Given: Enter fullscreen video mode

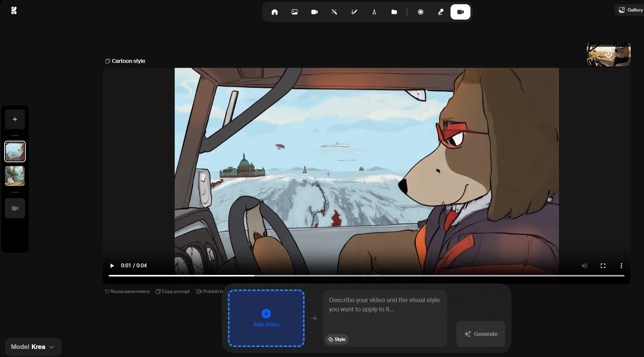Looking at the screenshot, I should (603, 266).
